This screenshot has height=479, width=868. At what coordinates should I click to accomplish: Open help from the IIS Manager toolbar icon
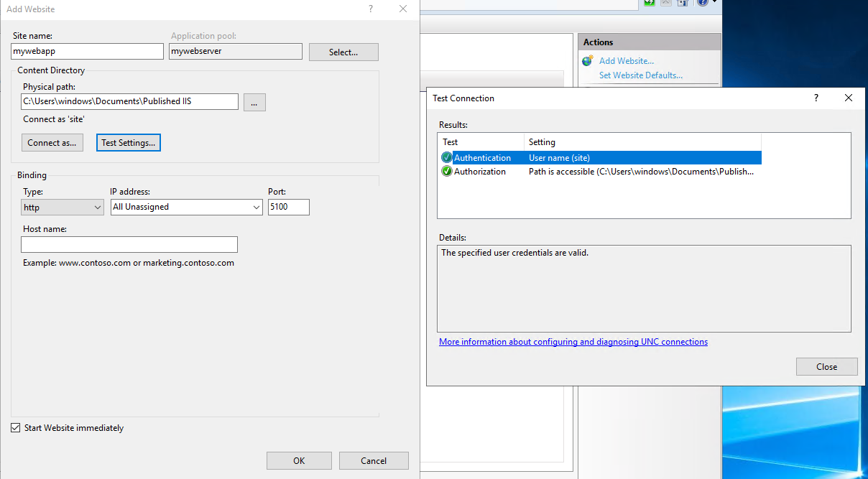point(702,3)
